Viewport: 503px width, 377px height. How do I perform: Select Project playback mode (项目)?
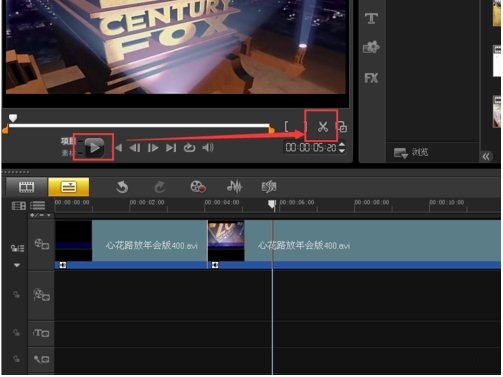pyautogui.click(x=68, y=141)
